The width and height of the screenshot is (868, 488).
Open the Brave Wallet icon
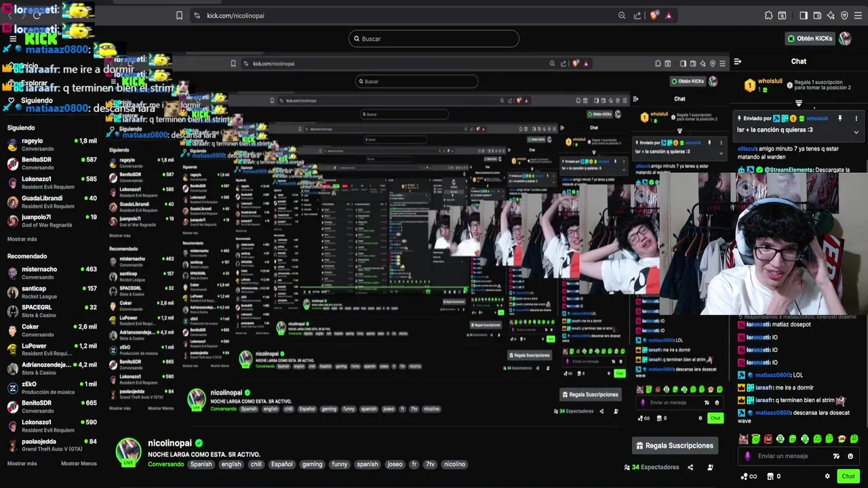tap(817, 16)
